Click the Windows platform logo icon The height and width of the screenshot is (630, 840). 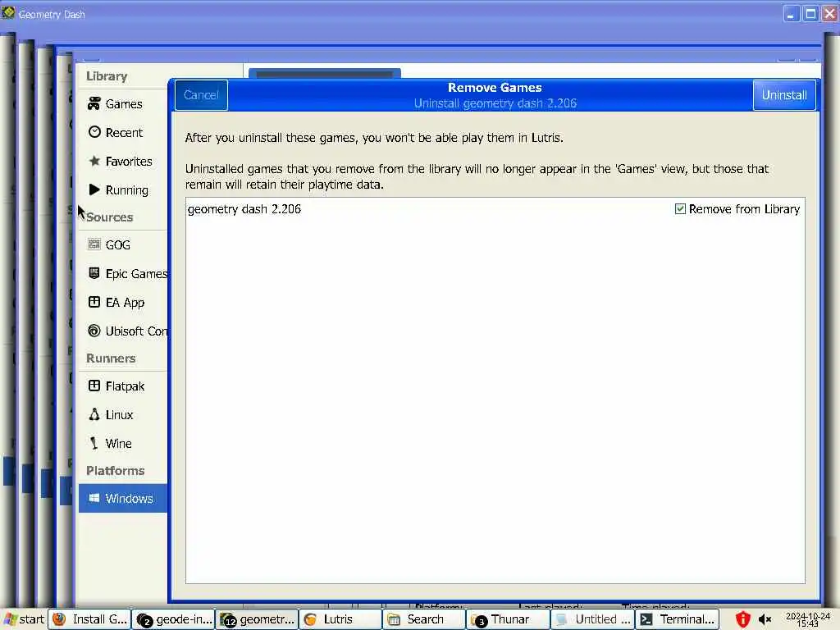(x=94, y=498)
